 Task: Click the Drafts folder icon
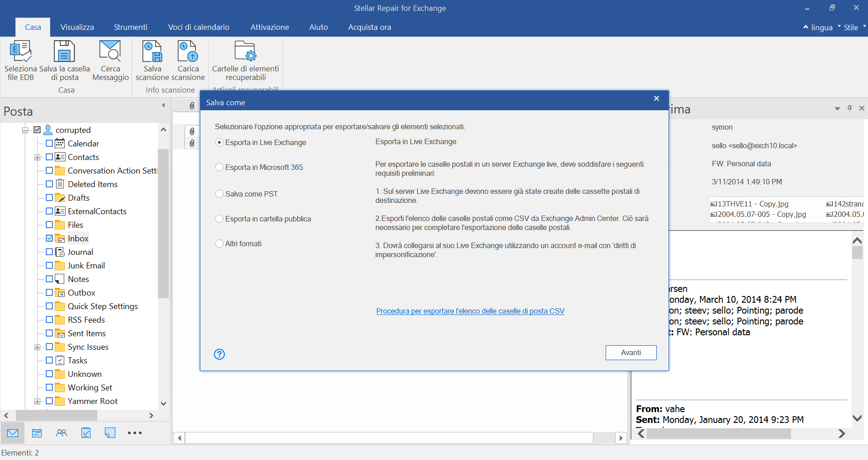60,197
